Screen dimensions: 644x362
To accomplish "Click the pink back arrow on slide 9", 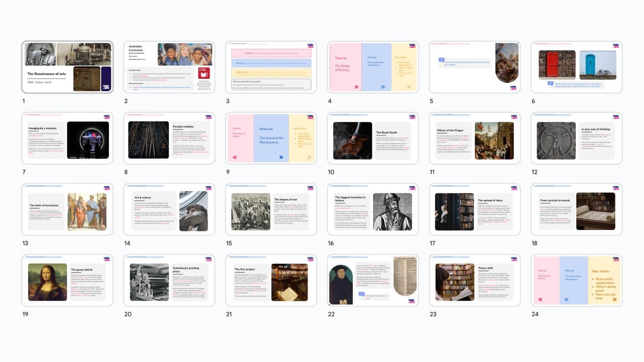I will [235, 157].
